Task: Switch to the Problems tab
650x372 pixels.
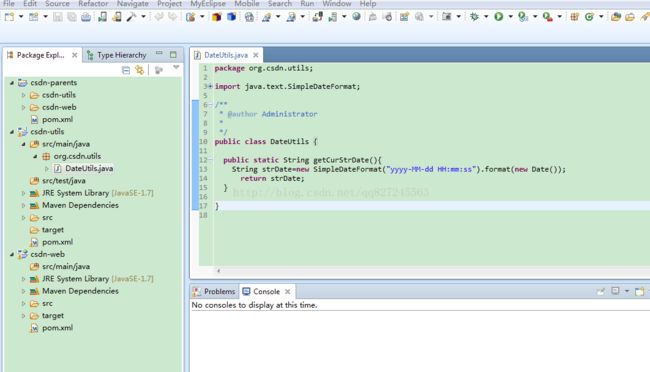Action: coord(214,292)
